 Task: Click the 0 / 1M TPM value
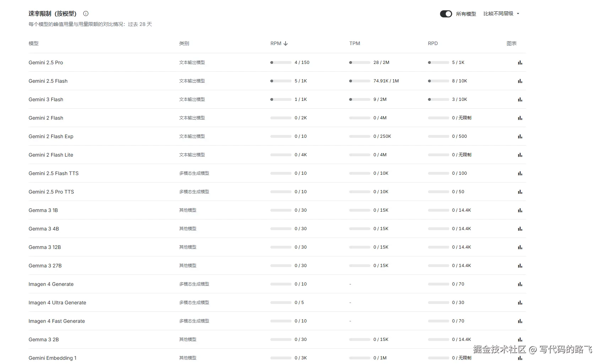(380, 358)
